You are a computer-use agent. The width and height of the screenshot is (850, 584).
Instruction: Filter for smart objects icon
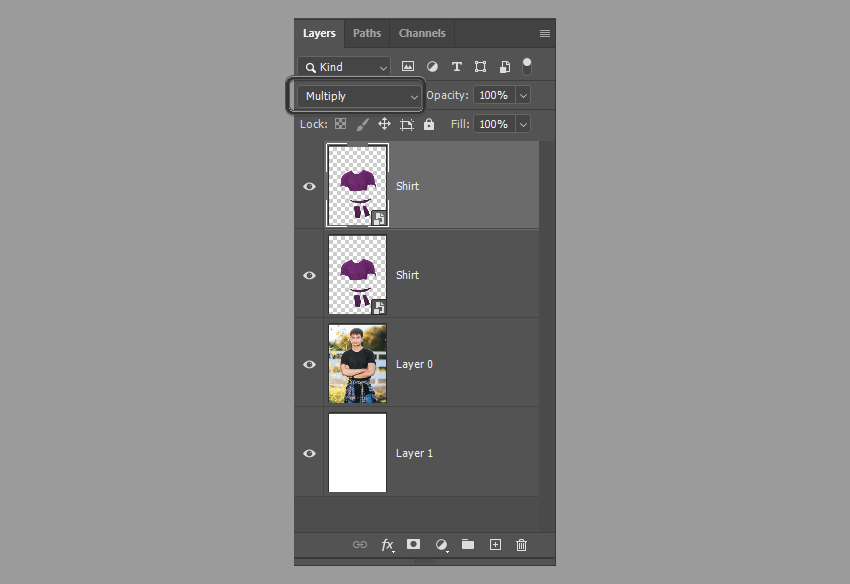tap(505, 66)
